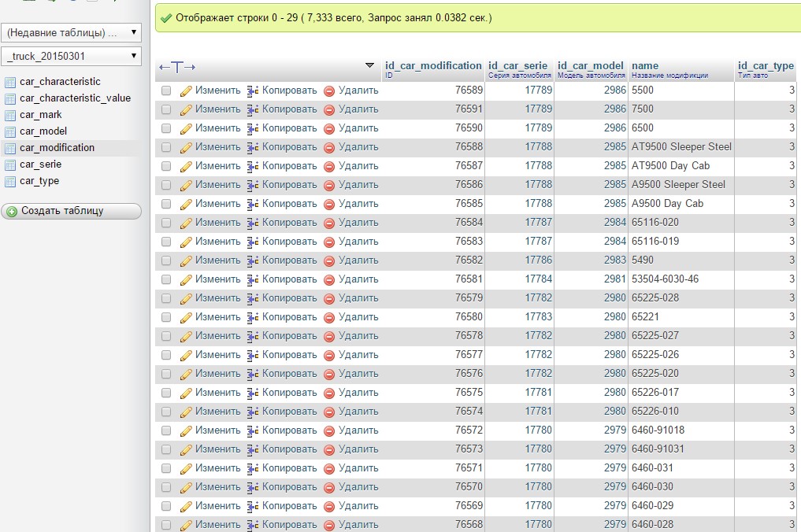Tick the checkbox for row 76591
Screen dimensions: 801x532
[x=166, y=109]
